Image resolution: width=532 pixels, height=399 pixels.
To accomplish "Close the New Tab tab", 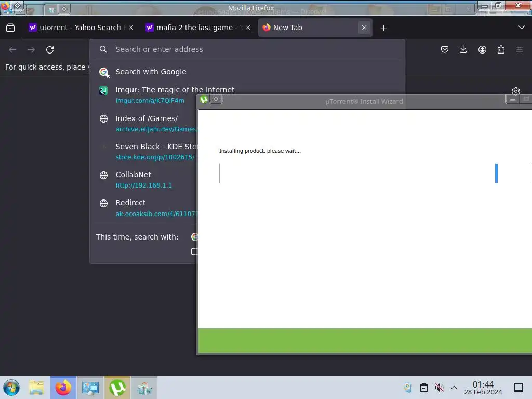I will [x=364, y=28].
